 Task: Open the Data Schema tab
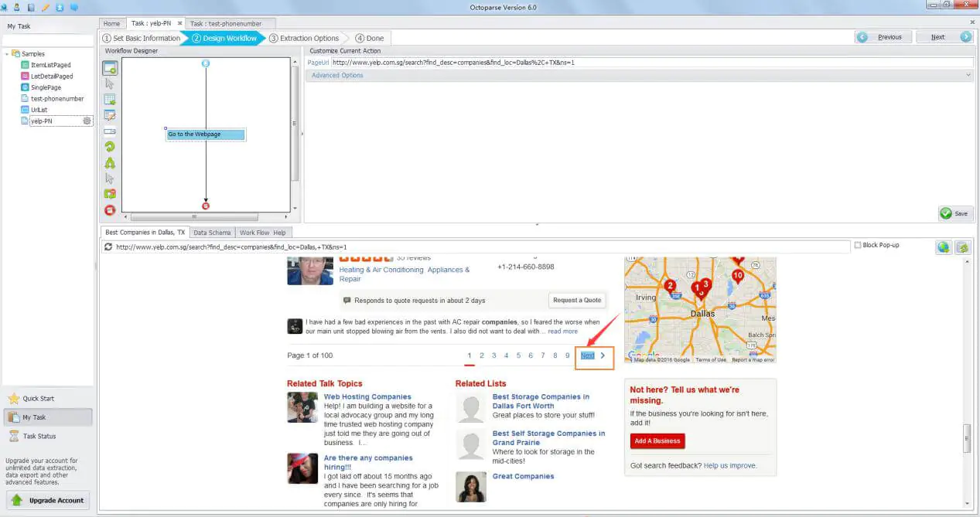(212, 233)
